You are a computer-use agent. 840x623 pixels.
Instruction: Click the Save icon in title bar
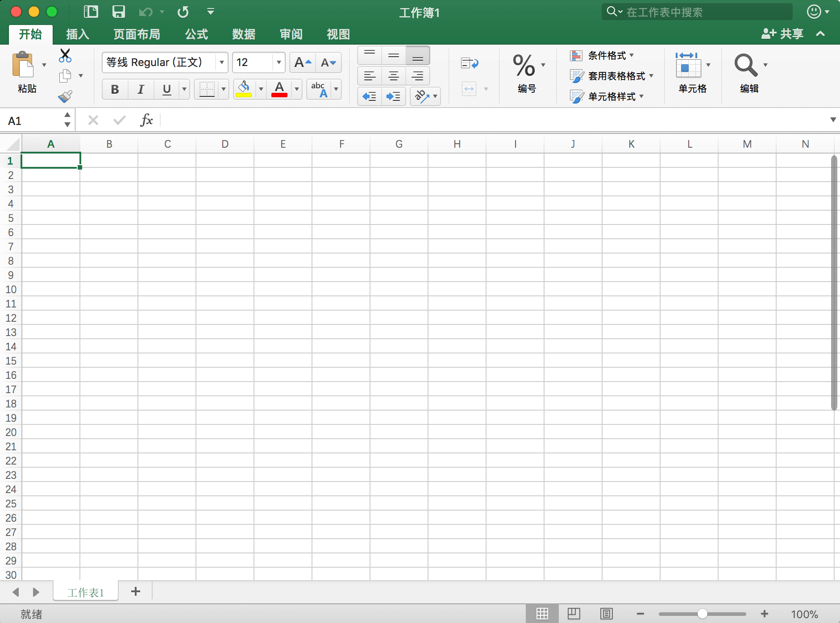(118, 12)
